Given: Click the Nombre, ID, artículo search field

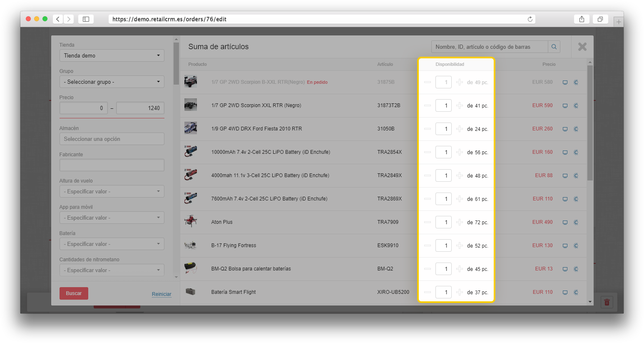Looking at the screenshot, I should [490, 47].
